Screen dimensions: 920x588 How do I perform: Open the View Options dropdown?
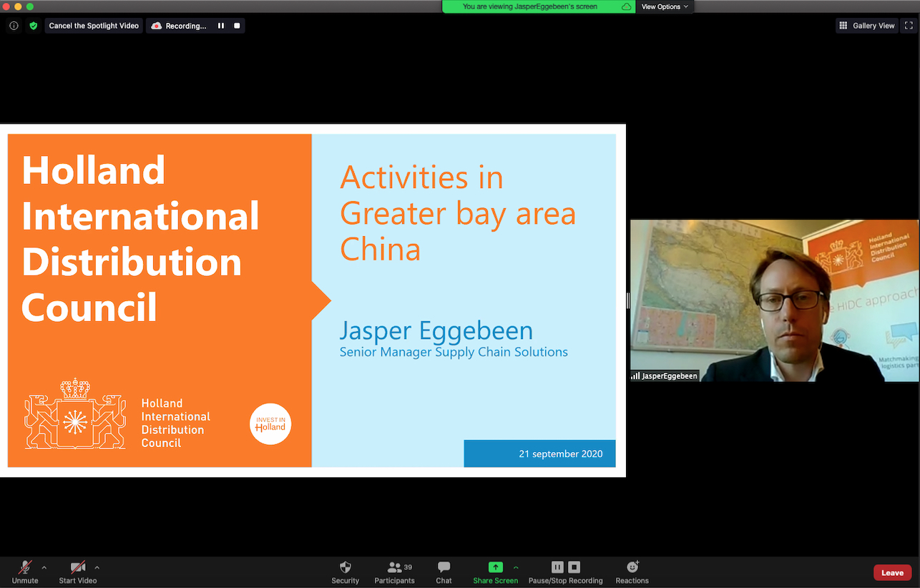(x=665, y=6)
